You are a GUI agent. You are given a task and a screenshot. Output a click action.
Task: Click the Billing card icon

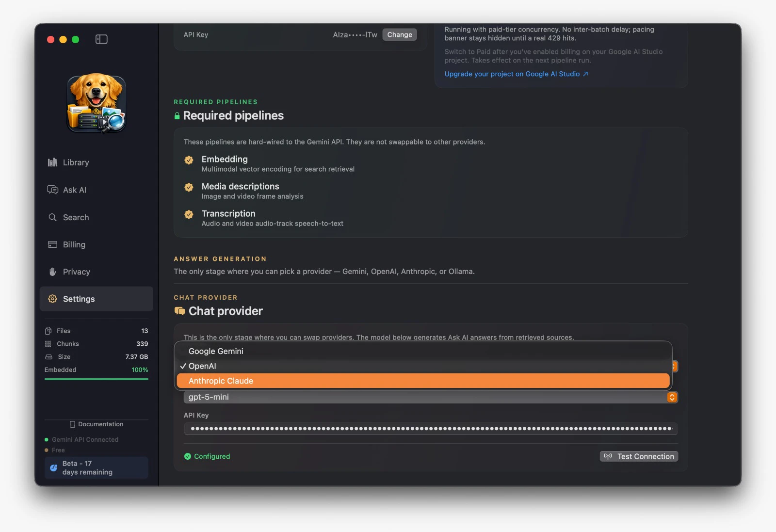(x=52, y=244)
